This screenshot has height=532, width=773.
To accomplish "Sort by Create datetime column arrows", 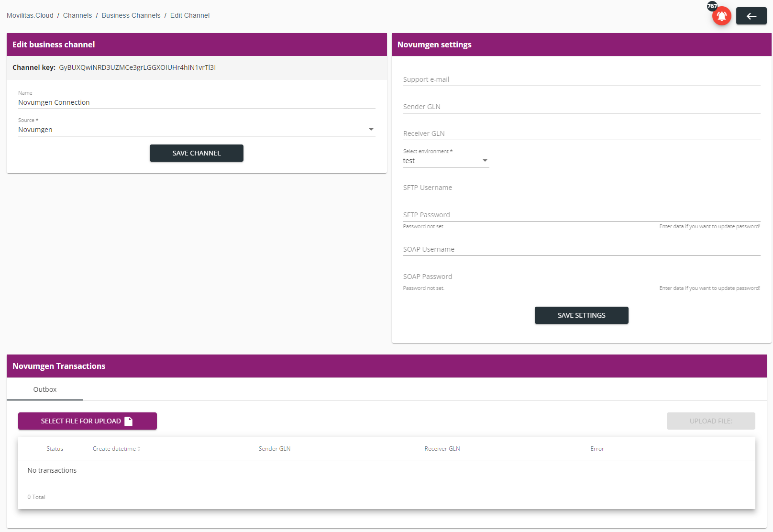I will [x=139, y=449].
